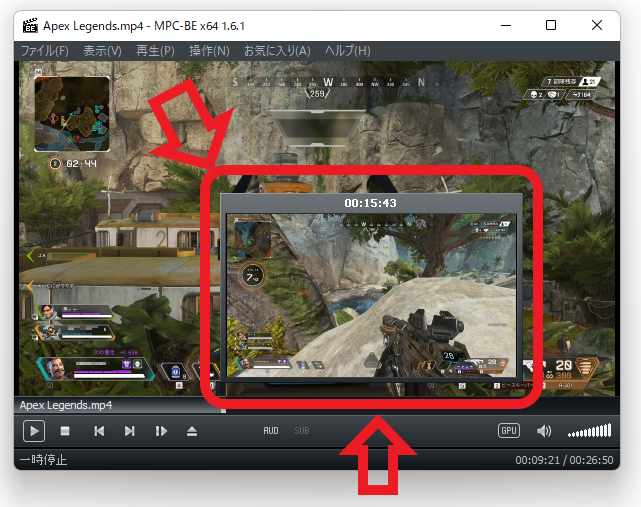Select subtitle track via SUB button
This screenshot has width=641, height=507.
coord(302,431)
